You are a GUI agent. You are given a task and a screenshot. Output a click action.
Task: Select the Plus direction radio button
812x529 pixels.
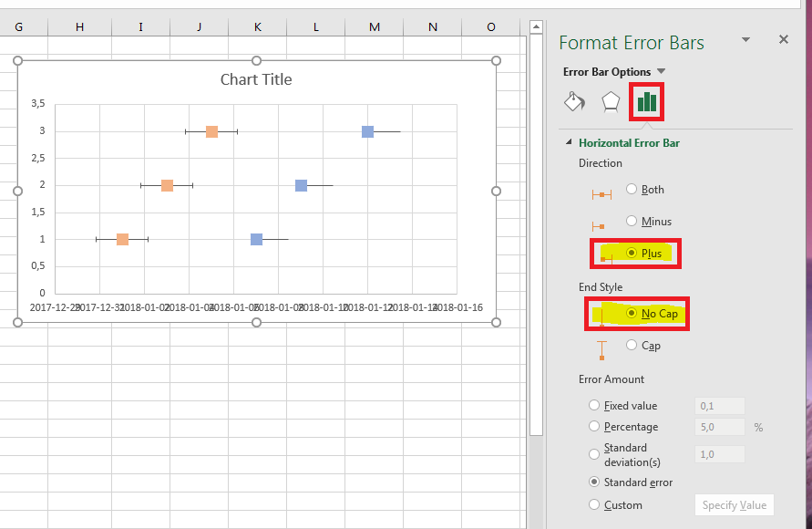[x=632, y=253]
